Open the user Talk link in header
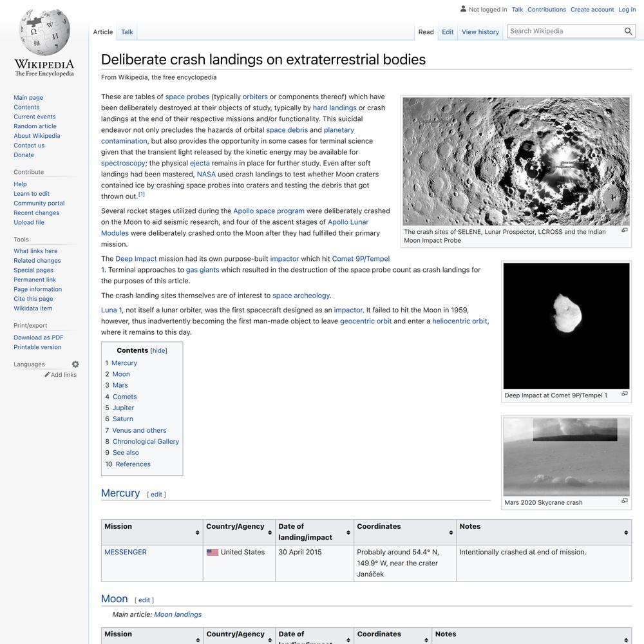 point(517,10)
